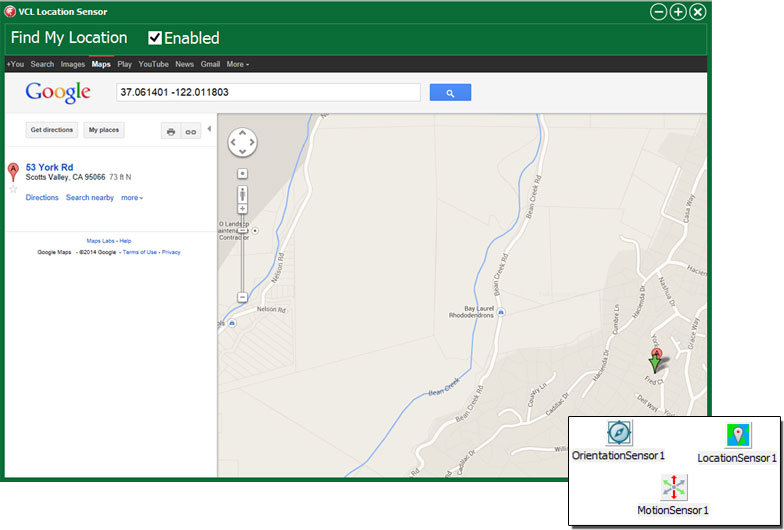784x530 pixels.
Task: Click the Bean Creek label on map
Action: (x=444, y=388)
